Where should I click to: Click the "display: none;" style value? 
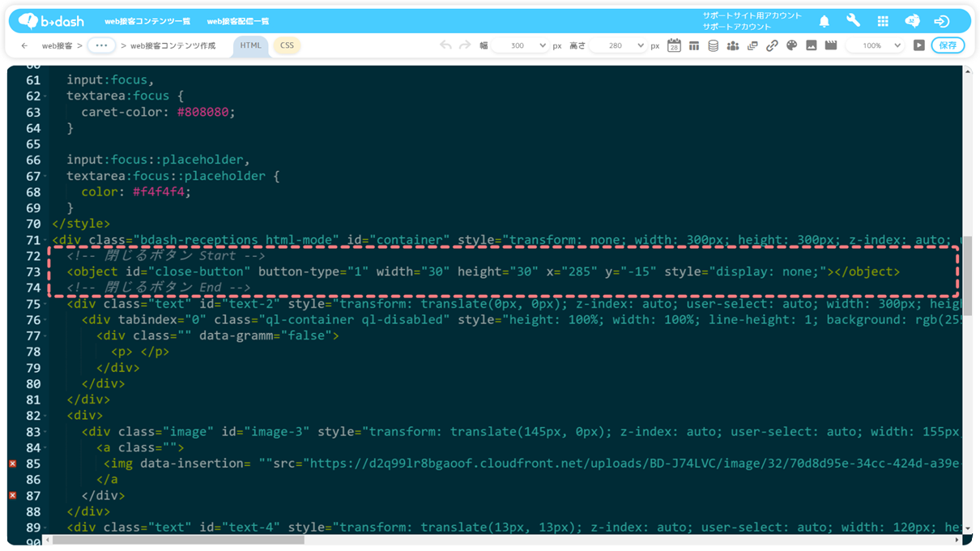coord(768,271)
